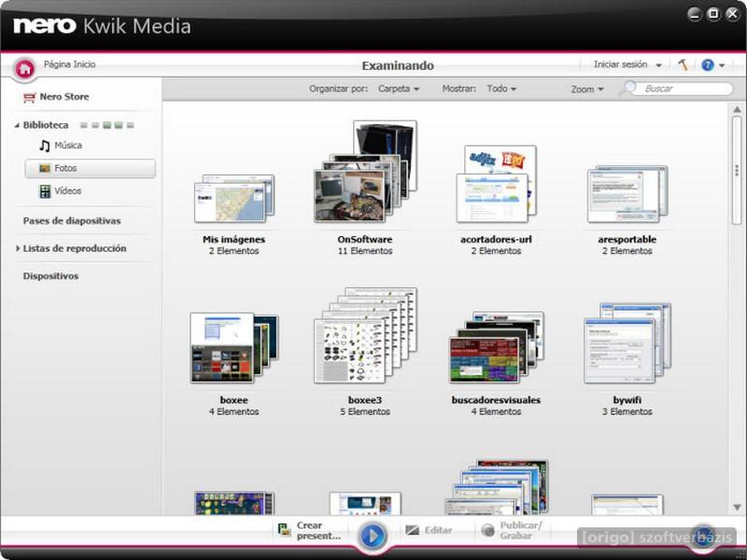Screen dimensions: 747x560
Task: Open the Organizar por Carpeta dropdown
Action: tap(399, 89)
